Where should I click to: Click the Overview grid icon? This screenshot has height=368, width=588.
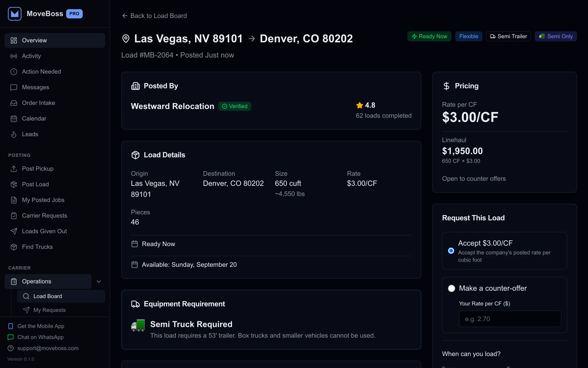click(x=14, y=40)
